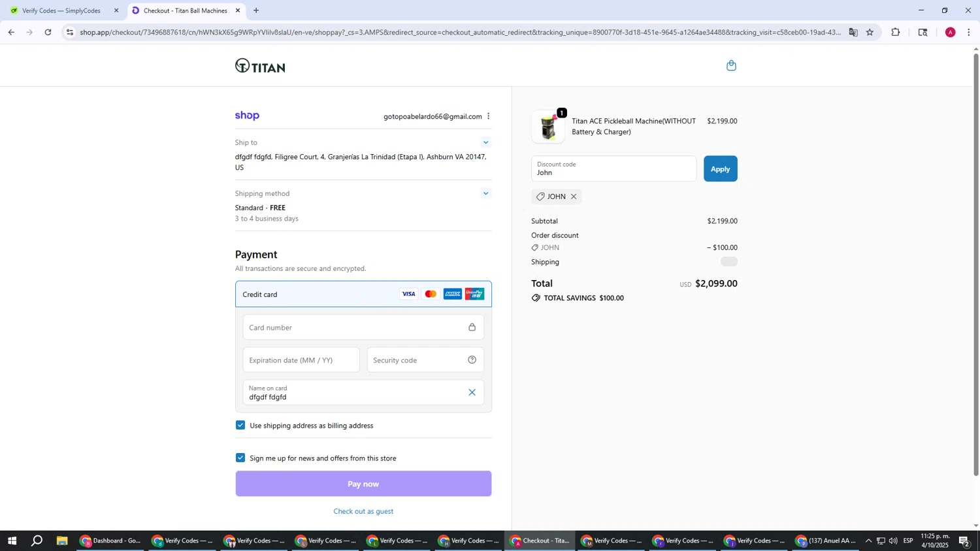Image resolution: width=980 pixels, height=551 pixels.
Task: Click the $2,099.00 total amount
Action: click(716, 283)
